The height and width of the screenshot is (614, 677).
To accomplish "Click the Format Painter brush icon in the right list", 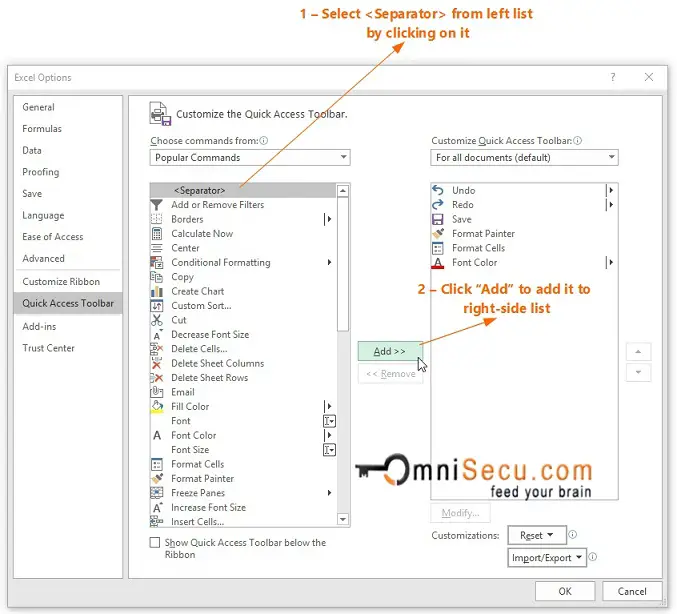I will [438, 234].
